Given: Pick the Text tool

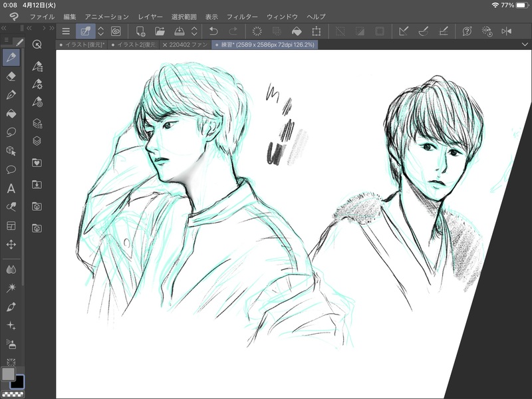Looking at the screenshot, I should tap(11, 188).
